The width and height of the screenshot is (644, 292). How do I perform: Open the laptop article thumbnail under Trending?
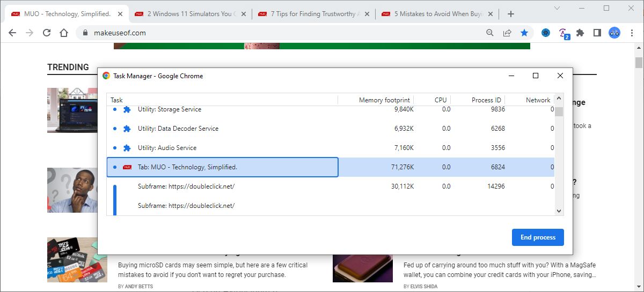coord(72,110)
